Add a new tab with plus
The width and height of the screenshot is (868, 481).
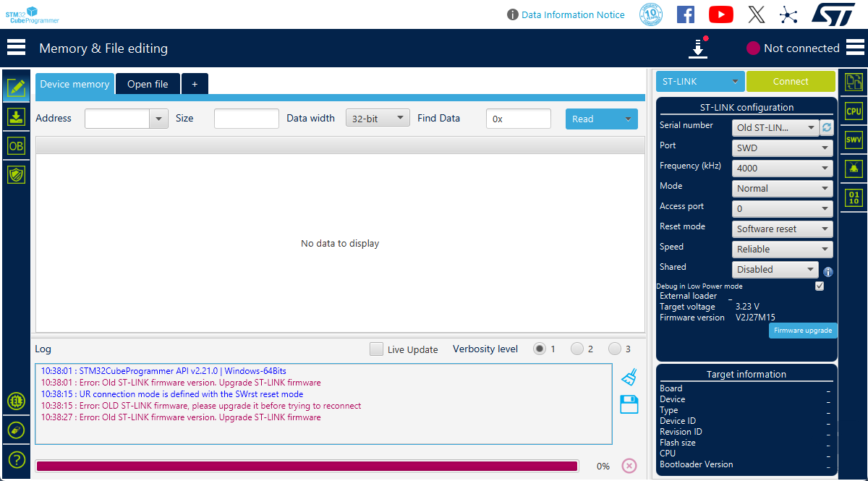coord(195,84)
